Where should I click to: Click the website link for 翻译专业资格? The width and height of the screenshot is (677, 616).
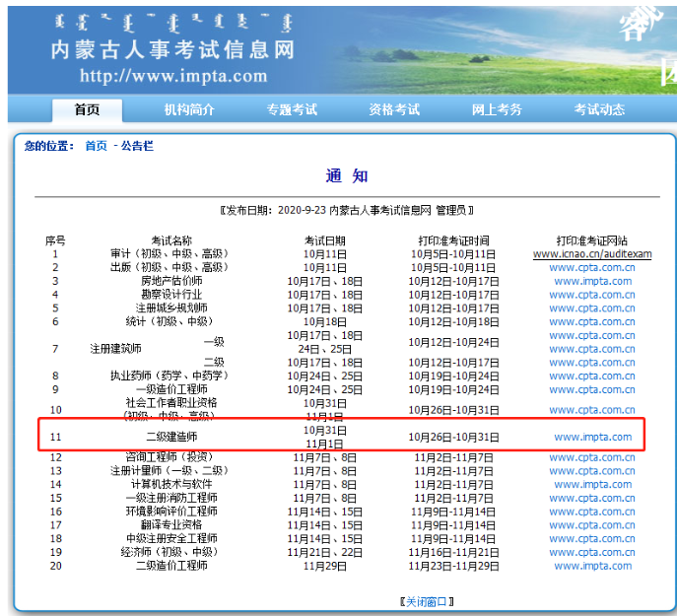click(x=592, y=525)
